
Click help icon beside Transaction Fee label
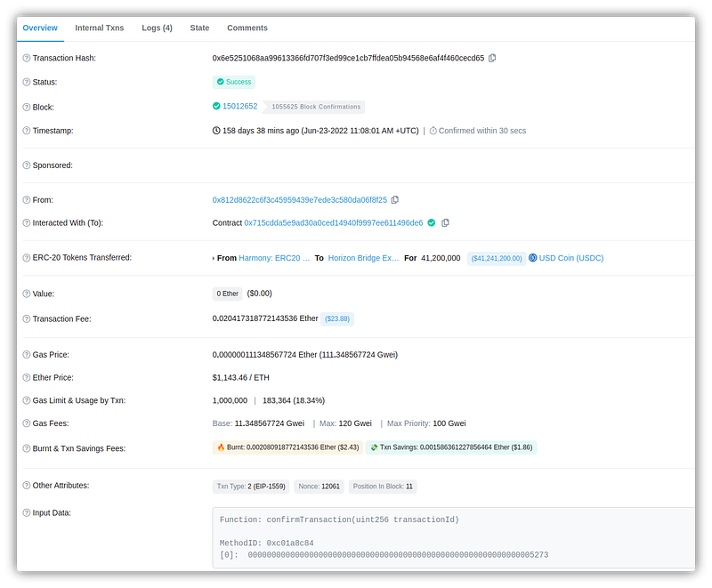[x=26, y=318]
